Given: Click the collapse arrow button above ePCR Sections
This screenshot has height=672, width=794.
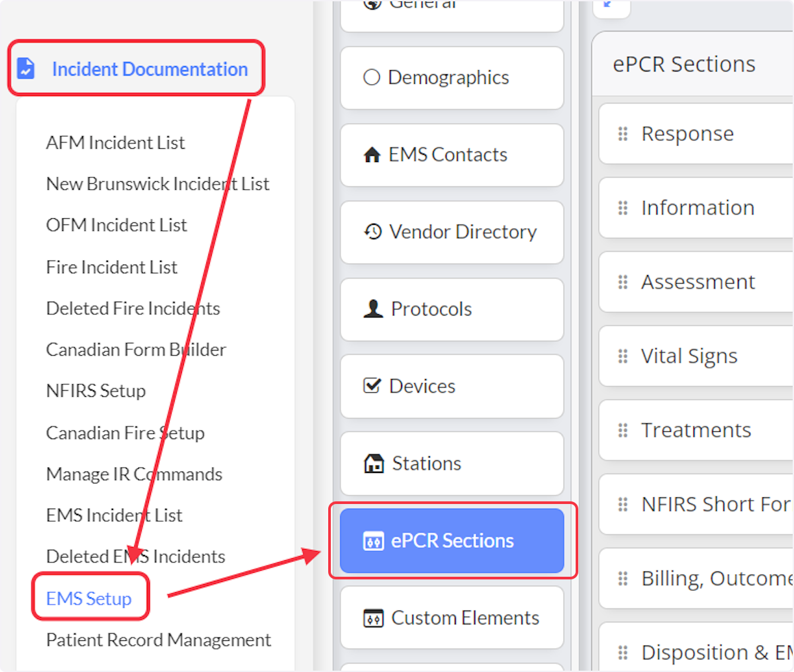Looking at the screenshot, I should point(611,8).
